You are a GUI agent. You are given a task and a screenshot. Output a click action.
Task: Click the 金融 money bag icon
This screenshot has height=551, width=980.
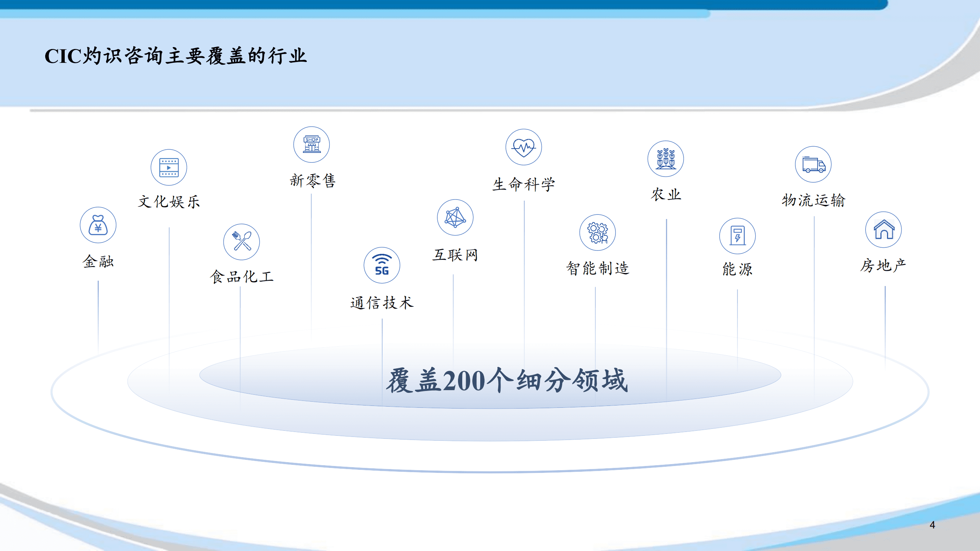point(98,226)
